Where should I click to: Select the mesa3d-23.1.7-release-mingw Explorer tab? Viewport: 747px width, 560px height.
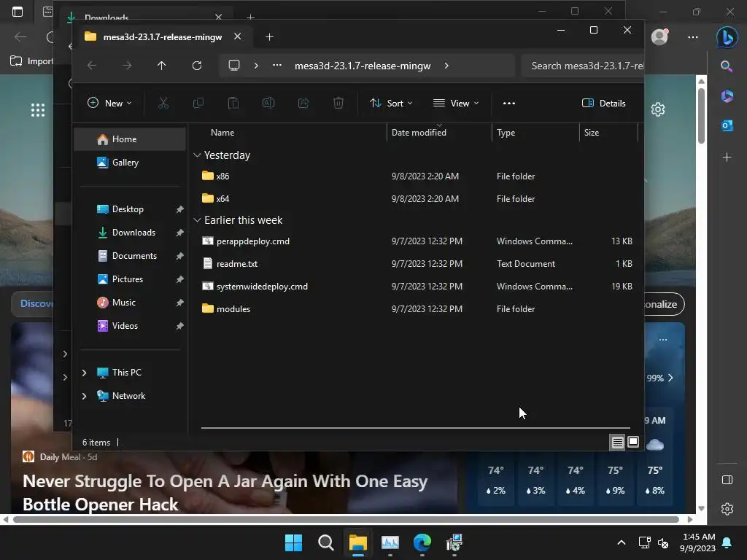tap(163, 36)
